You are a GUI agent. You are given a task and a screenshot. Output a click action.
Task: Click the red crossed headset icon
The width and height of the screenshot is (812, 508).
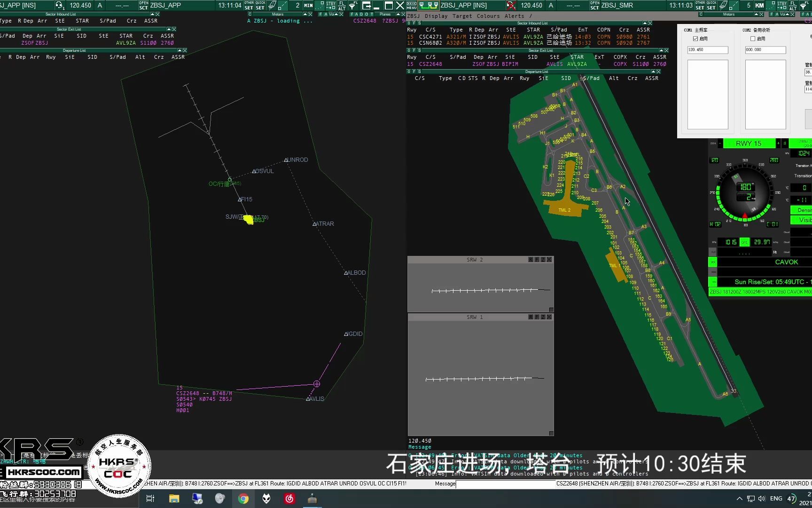511,5
